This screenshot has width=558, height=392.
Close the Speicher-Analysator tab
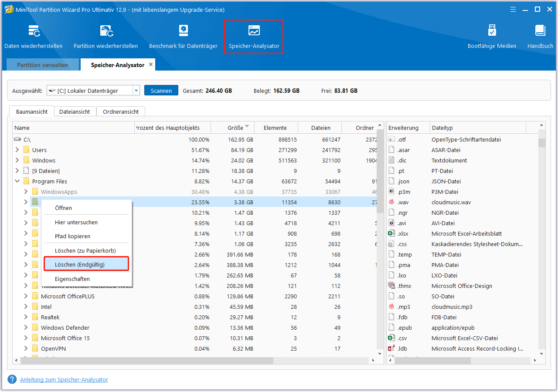(x=151, y=64)
